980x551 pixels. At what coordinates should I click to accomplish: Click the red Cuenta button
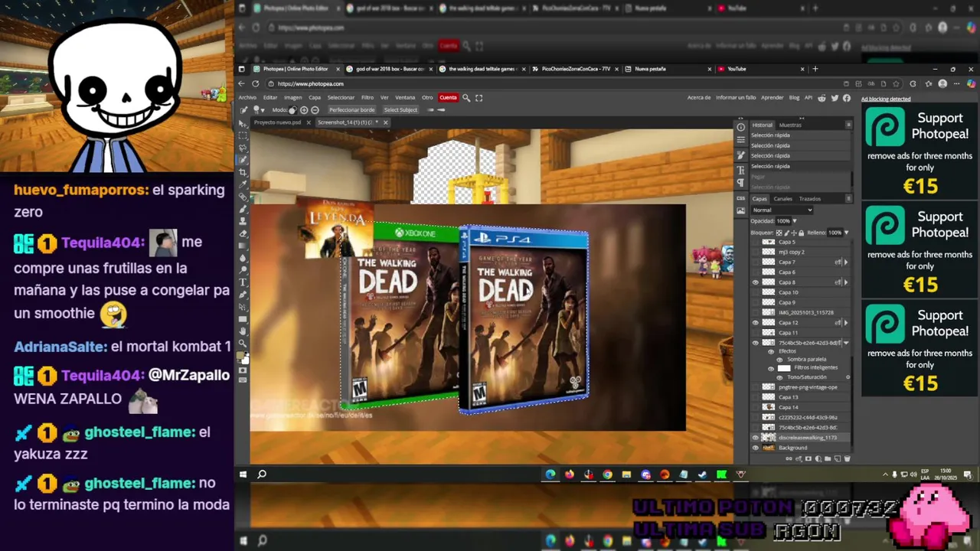[448, 98]
